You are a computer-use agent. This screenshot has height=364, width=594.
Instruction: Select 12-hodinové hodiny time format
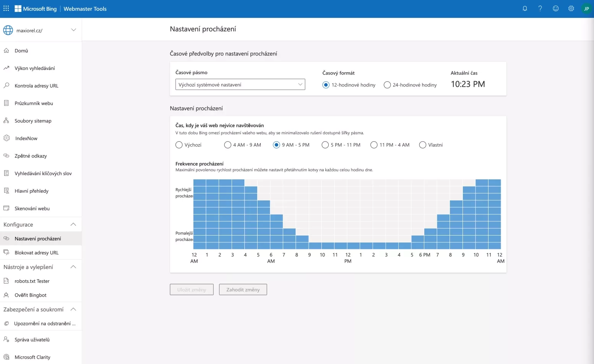tap(326, 85)
